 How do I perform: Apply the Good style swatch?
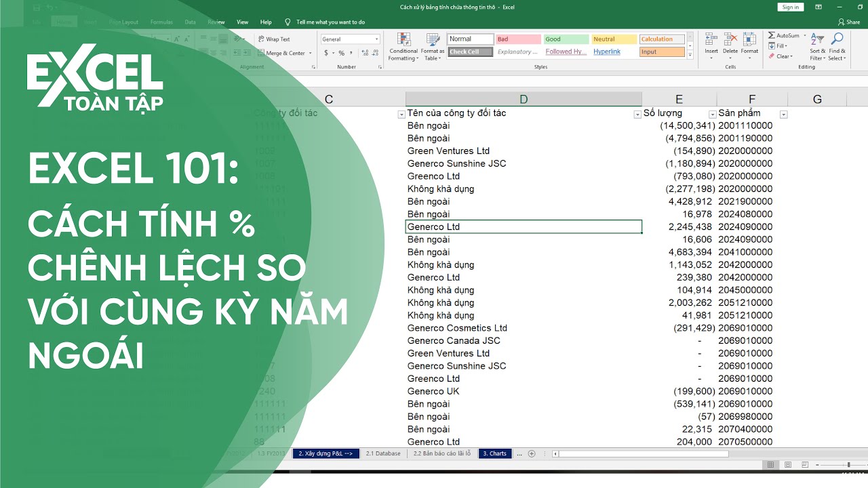click(x=566, y=39)
